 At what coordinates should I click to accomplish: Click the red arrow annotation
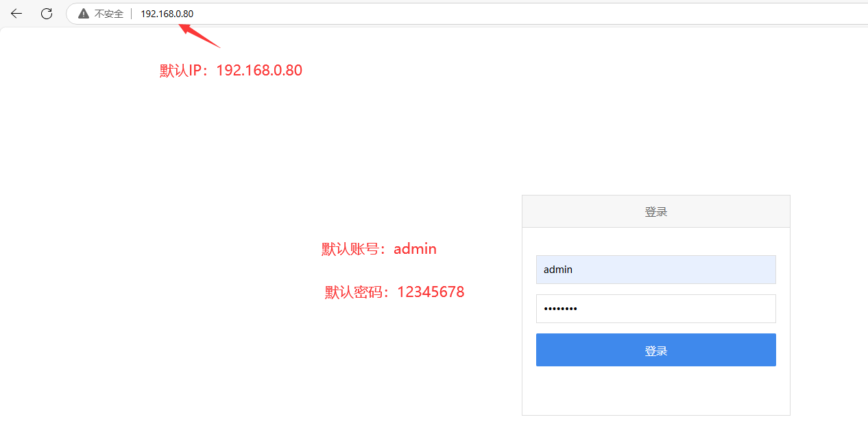click(199, 35)
